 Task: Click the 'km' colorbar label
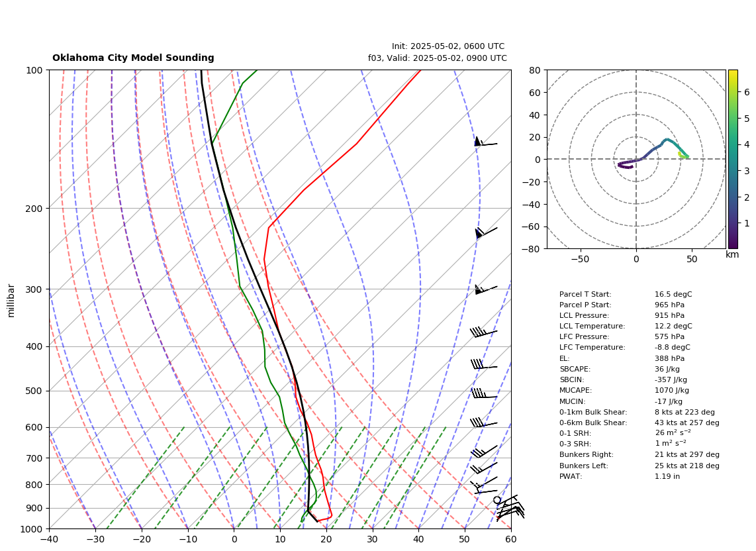[x=732, y=255]
